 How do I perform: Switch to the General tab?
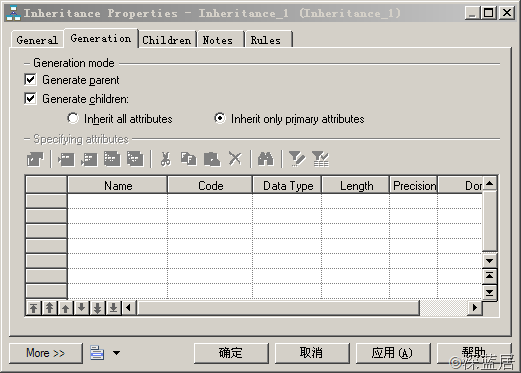click(37, 40)
